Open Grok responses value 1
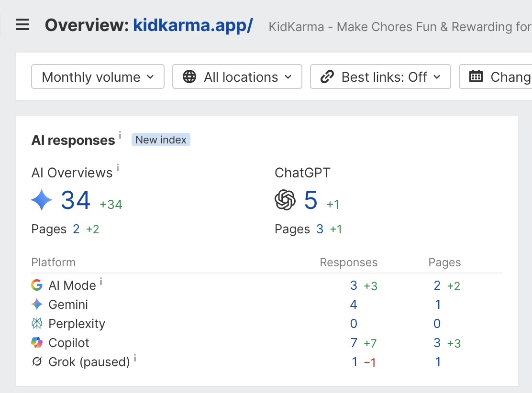The height and width of the screenshot is (393, 532). click(x=355, y=362)
